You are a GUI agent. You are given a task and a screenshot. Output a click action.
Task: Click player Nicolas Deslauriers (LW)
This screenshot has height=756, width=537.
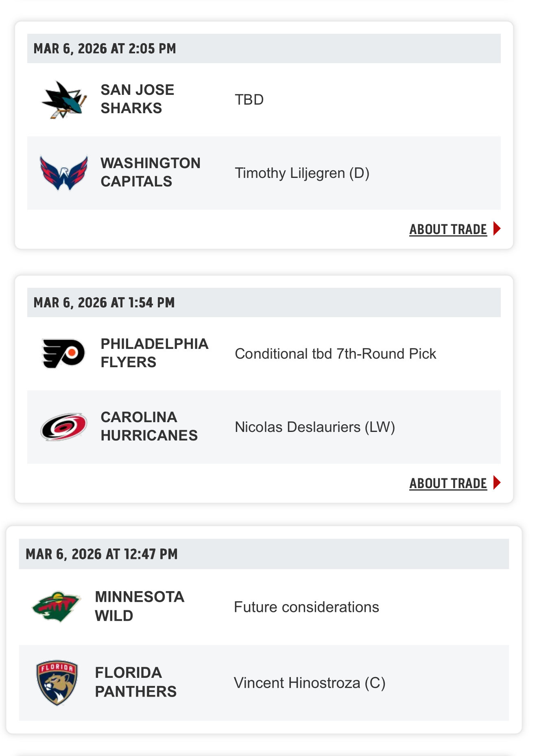315,427
